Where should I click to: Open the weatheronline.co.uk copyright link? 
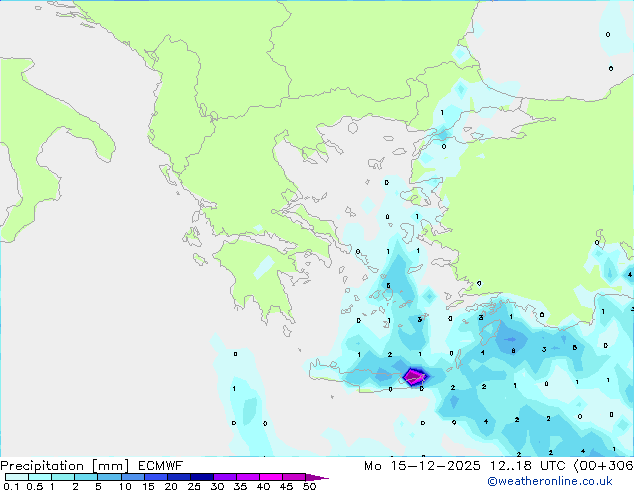(550, 481)
